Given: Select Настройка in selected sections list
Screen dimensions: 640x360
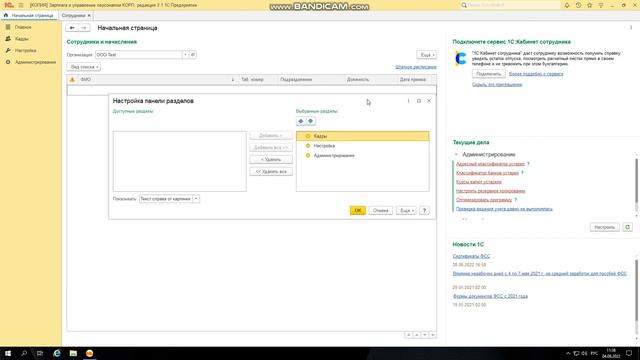Looking at the screenshot, I should [x=363, y=146].
